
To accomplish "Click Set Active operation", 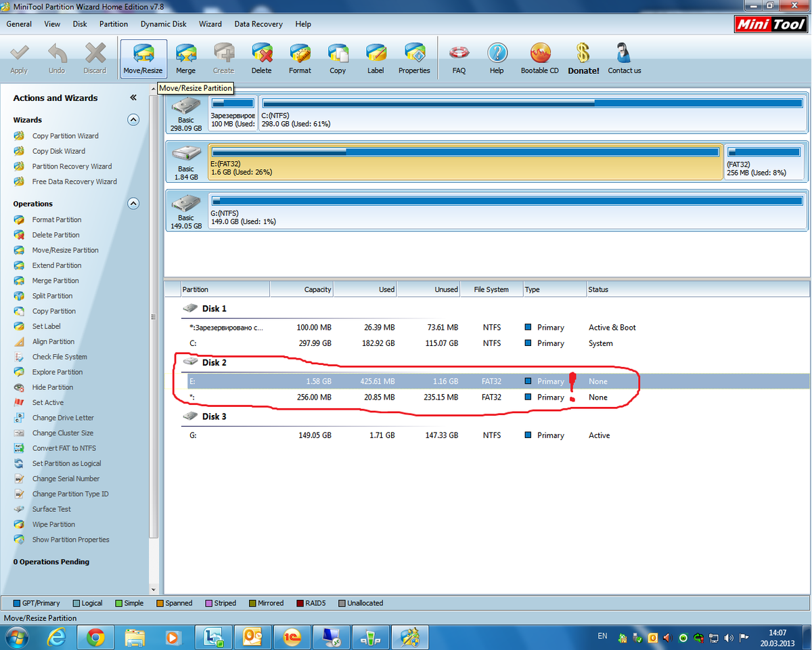I will pyautogui.click(x=48, y=403).
